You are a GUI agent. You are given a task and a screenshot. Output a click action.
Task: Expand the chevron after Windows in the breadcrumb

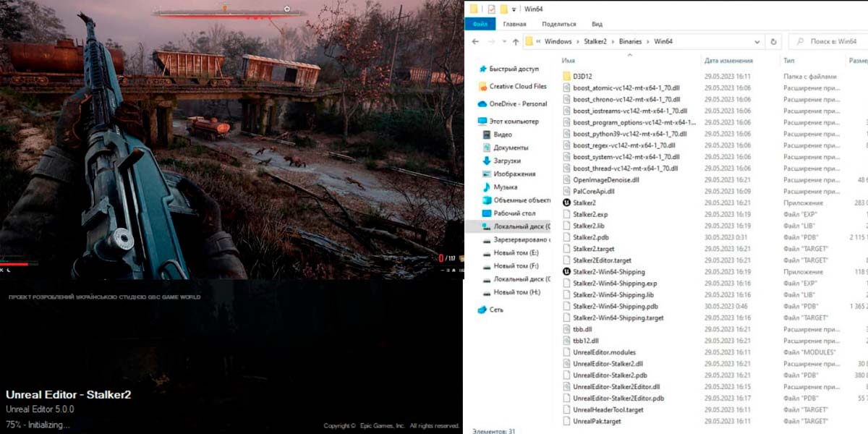pos(576,42)
